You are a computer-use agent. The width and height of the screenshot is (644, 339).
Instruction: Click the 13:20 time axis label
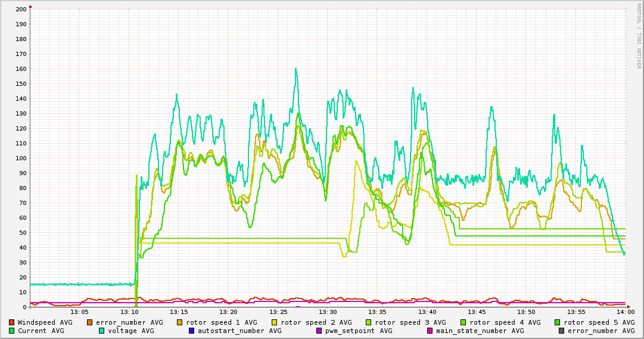click(x=228, y=312)
